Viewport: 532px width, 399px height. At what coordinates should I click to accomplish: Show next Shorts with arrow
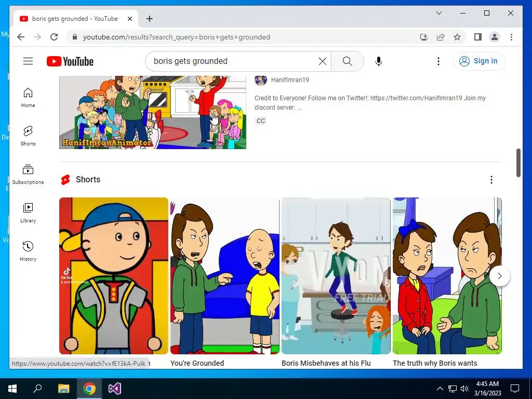(499, 276)
